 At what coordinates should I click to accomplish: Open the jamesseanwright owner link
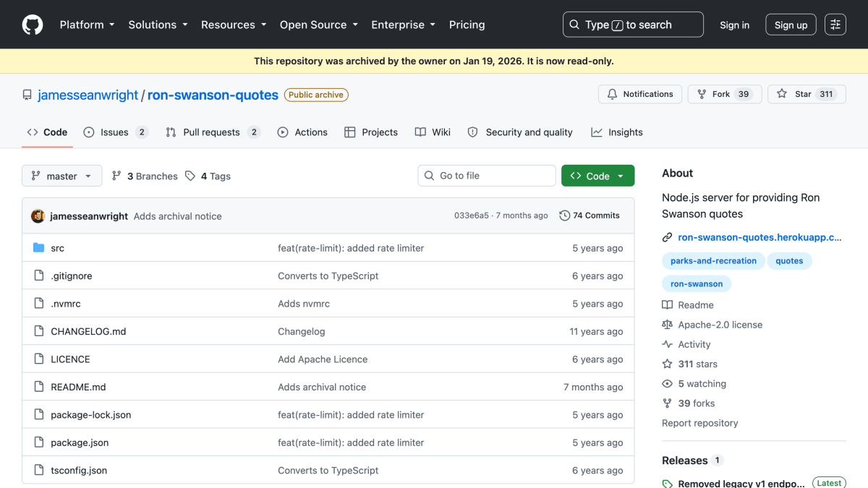click(88, 95)
